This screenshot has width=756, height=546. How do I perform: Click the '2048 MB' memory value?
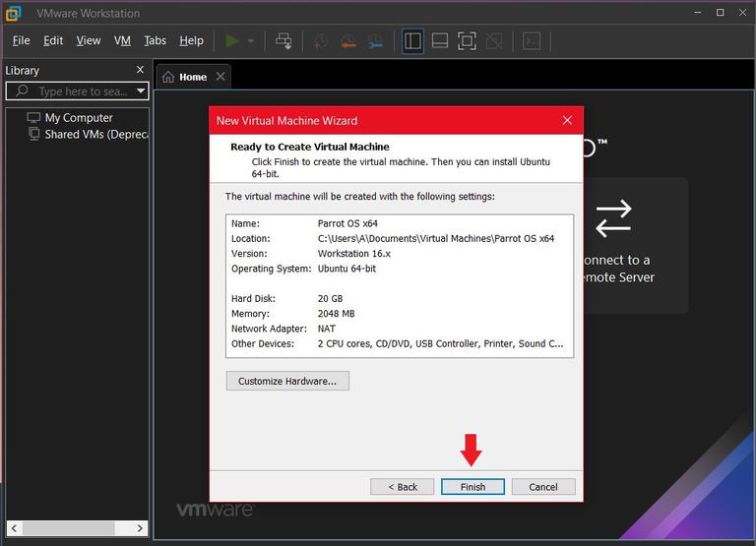pos(336,314)
